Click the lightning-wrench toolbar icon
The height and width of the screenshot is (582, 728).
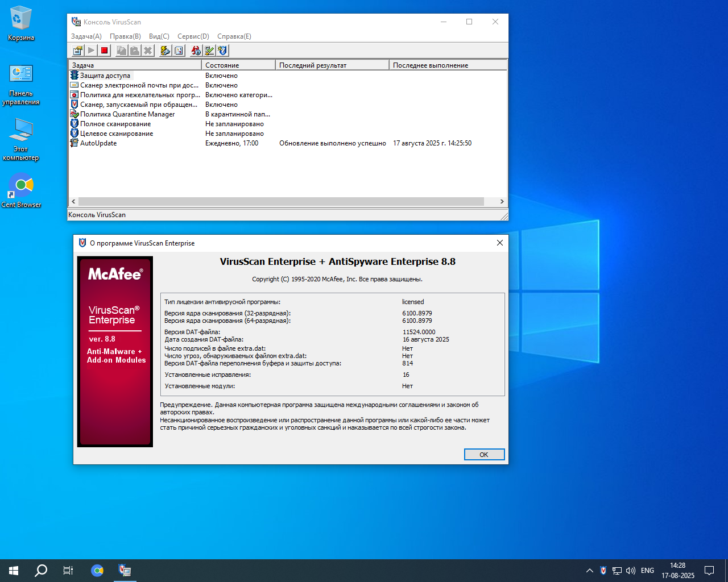click(166, 51)
